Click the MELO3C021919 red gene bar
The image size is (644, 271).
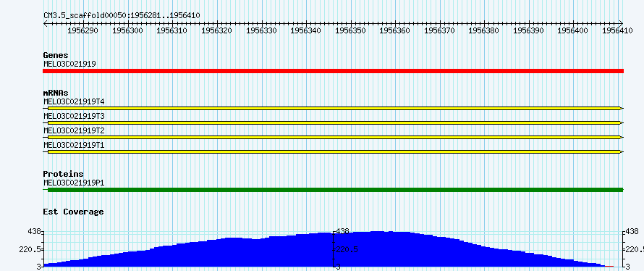tap(333, 71)
